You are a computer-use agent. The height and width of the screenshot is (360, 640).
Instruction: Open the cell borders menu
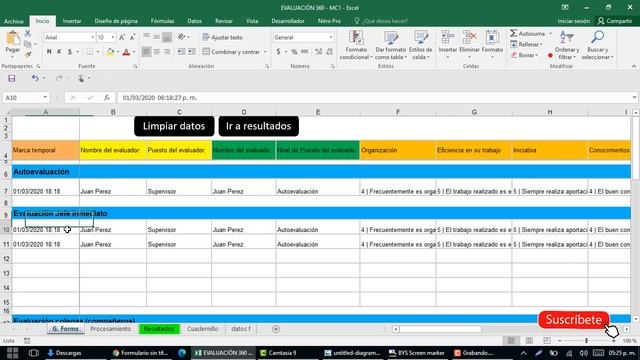(98, 52)
